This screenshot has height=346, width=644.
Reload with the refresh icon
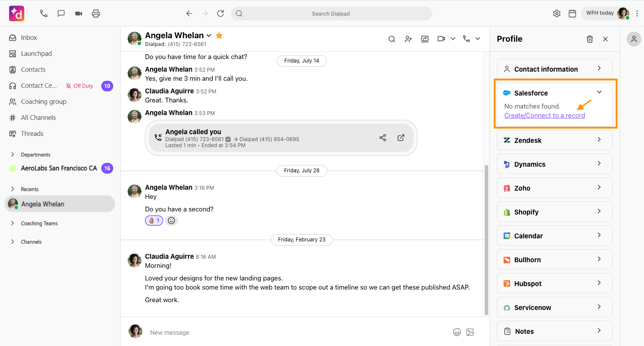coord(220,13)
